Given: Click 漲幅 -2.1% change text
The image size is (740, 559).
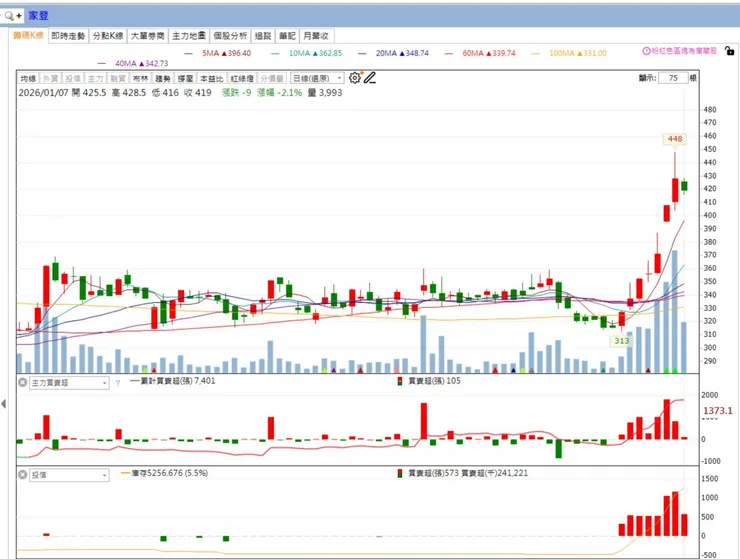Looking at the screenshot, I should tap(279, 93).
